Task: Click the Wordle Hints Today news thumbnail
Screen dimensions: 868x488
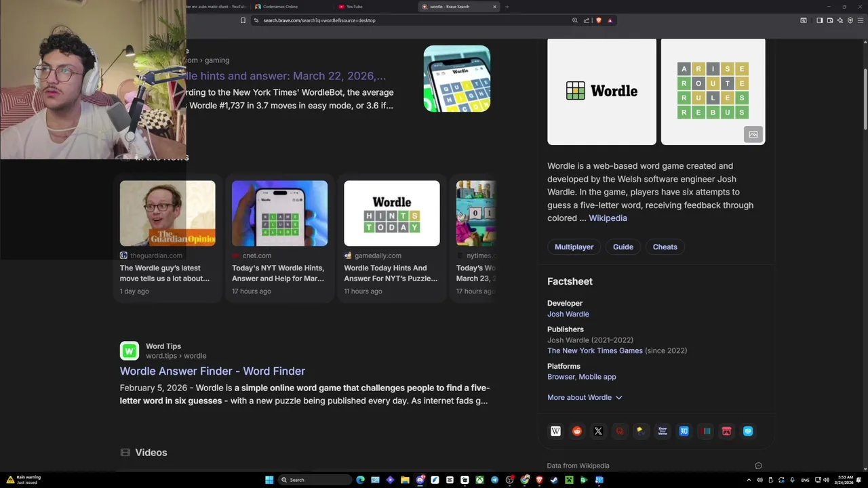Action: (391, 213)
